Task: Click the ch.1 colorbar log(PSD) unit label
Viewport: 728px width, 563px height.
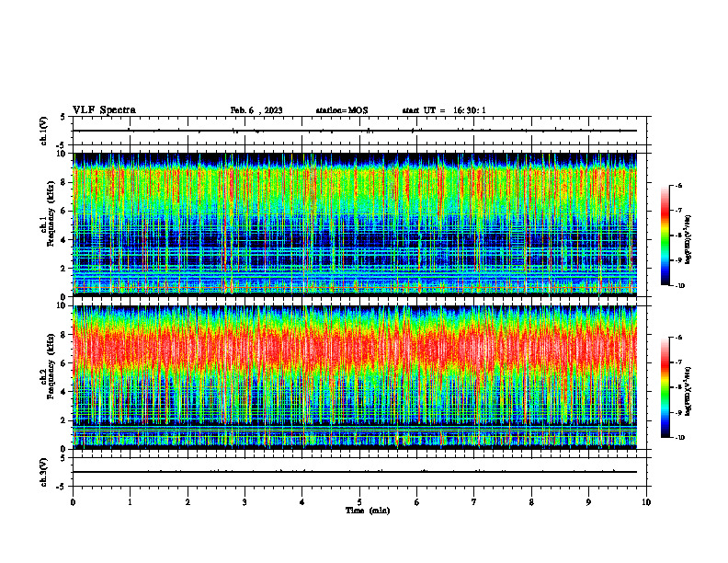Action: [688, 240]
